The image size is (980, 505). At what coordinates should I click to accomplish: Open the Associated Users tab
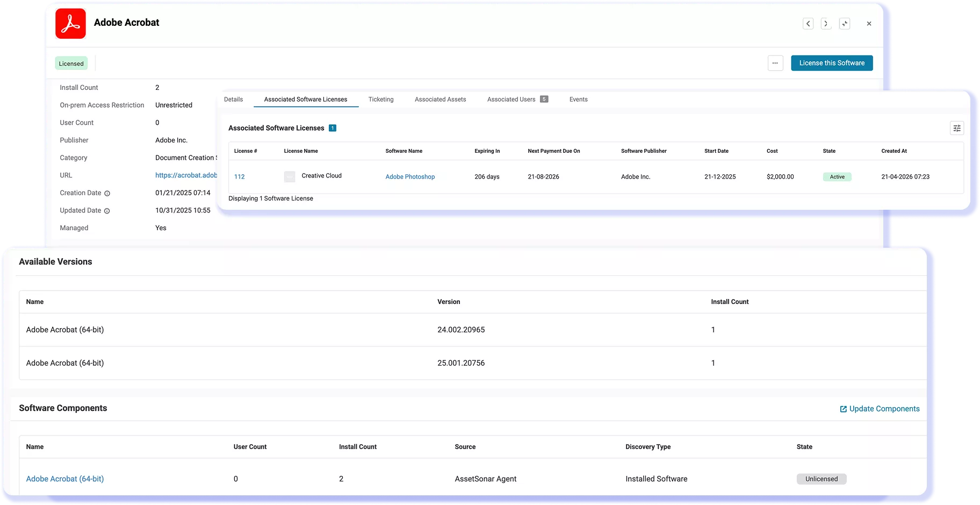(511, 99)
